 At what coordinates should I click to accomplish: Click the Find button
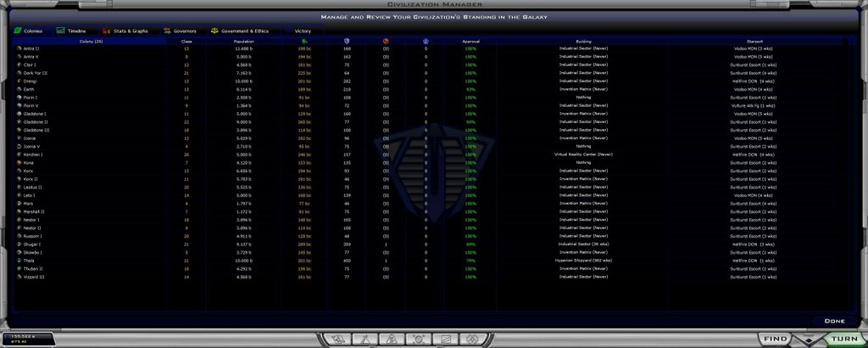pyautogui.click(x=776, y=339)
